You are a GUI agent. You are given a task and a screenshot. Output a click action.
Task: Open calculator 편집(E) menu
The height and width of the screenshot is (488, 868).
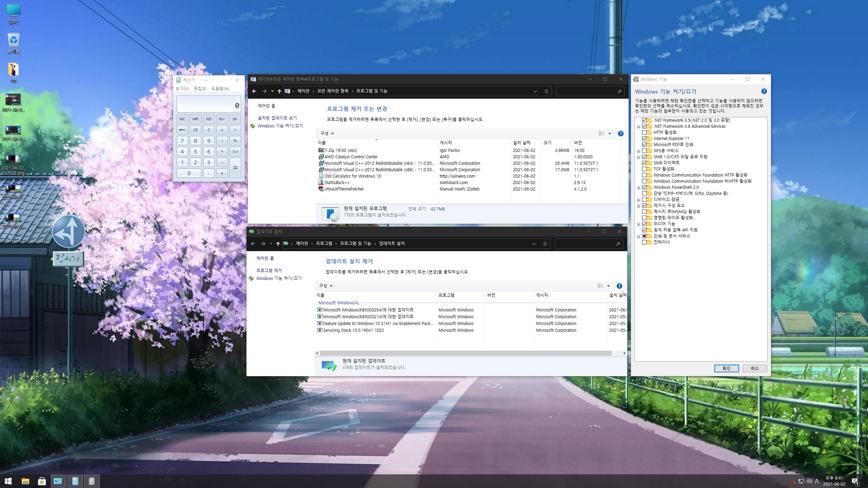coord(200,89)
